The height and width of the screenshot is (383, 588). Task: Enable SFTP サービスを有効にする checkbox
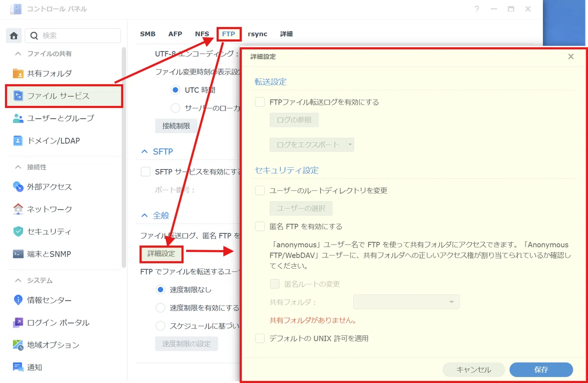point(146,172)
